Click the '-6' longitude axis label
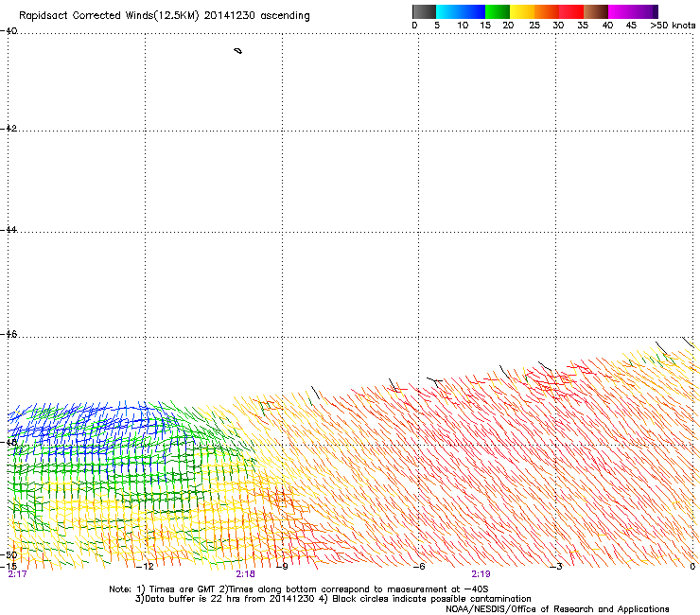Viewport: 700px width, 615px height. (x=419, y=567)
